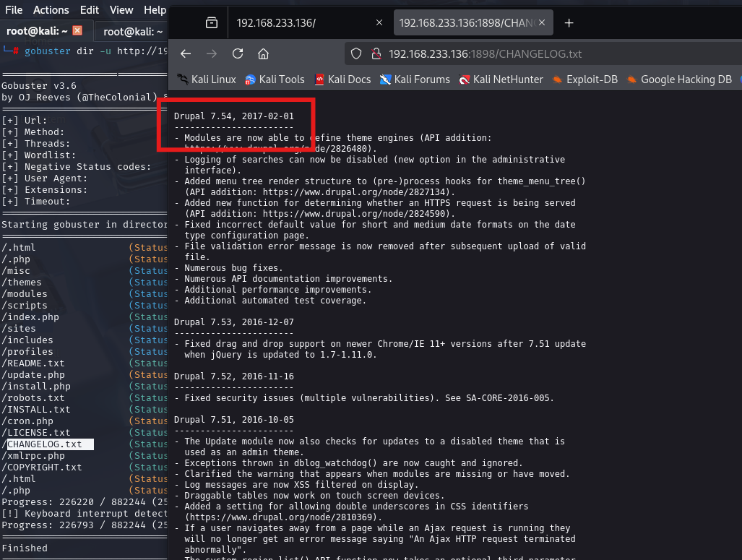
Task: Open the terminal Help menu
Action: click(x=155, y=10)
